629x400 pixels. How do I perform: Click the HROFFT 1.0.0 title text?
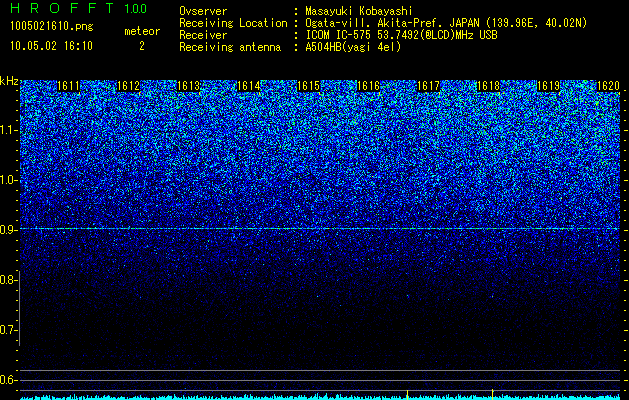click(x=79, y=8)
